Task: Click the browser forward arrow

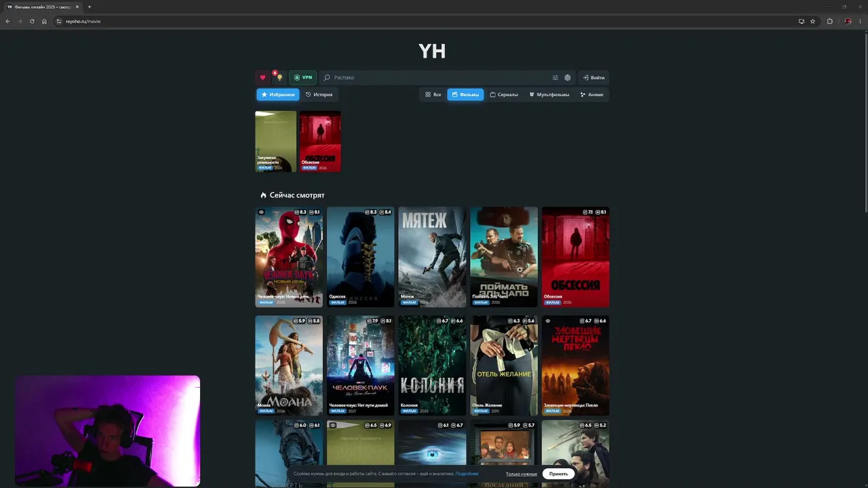Action: (x=20, y=21)
